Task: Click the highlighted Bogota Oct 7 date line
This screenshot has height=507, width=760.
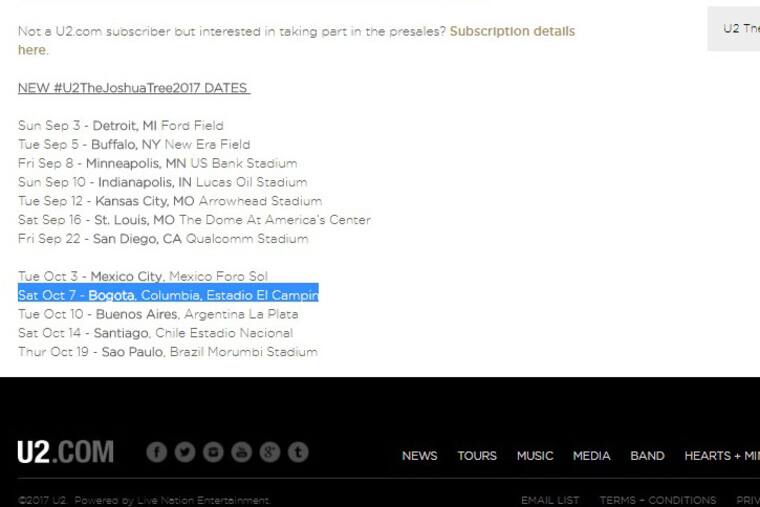Action: (168, 295)
